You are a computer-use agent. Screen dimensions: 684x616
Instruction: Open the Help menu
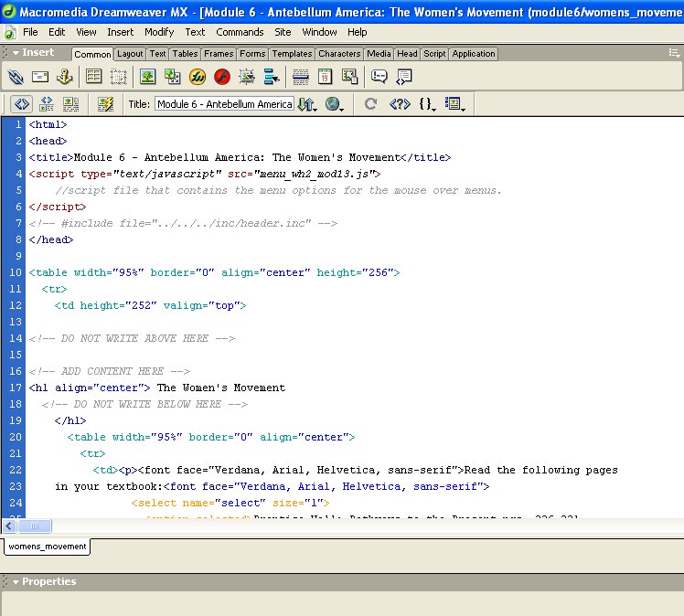(x=358, y=32)
